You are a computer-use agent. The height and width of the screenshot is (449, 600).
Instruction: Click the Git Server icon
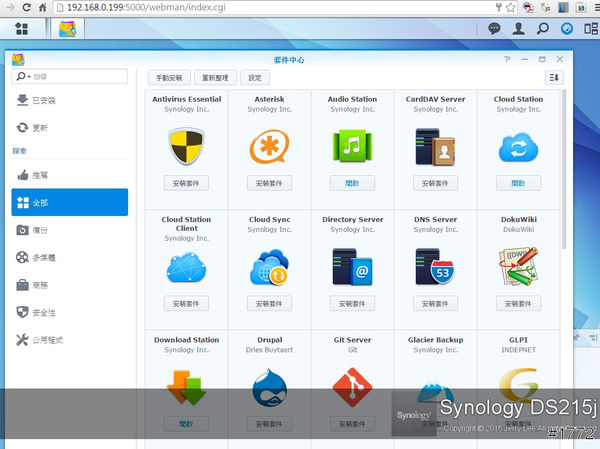point(352,387)
